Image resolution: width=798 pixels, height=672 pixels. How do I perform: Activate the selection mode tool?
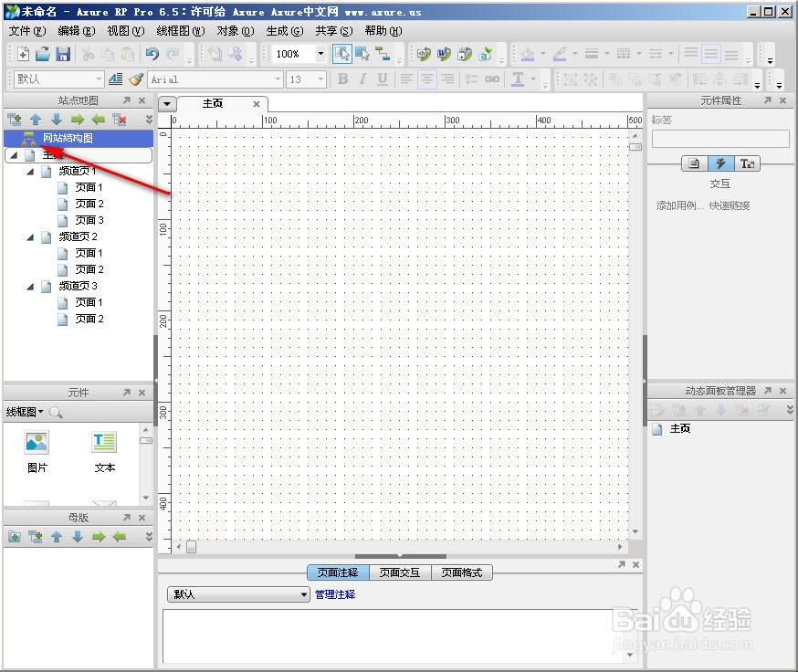click(342, 54)
